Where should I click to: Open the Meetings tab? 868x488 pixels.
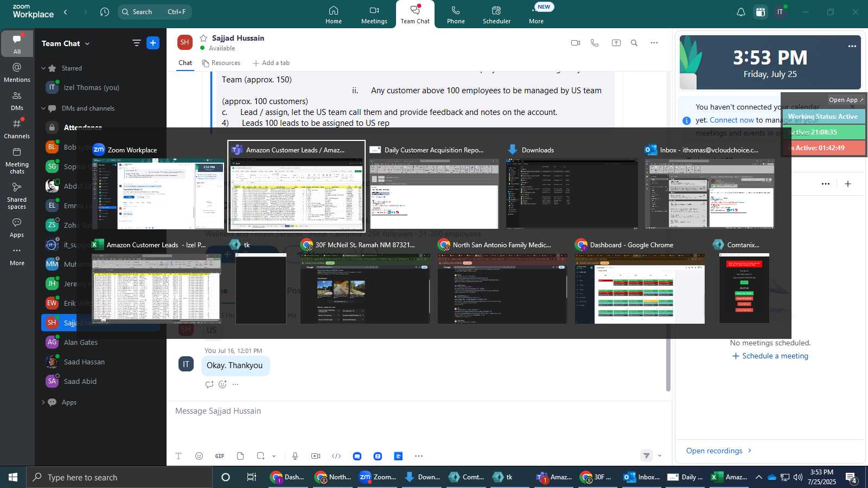pos(374,15)
